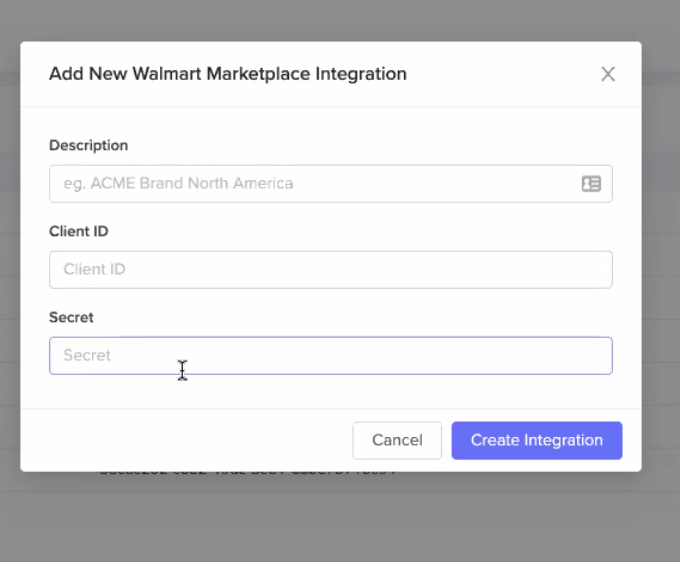The height and width of the screenshot is (562, 680).
Task: Click the dimmed backdrop right of the dialog
Action: click(x=660, y=300)
